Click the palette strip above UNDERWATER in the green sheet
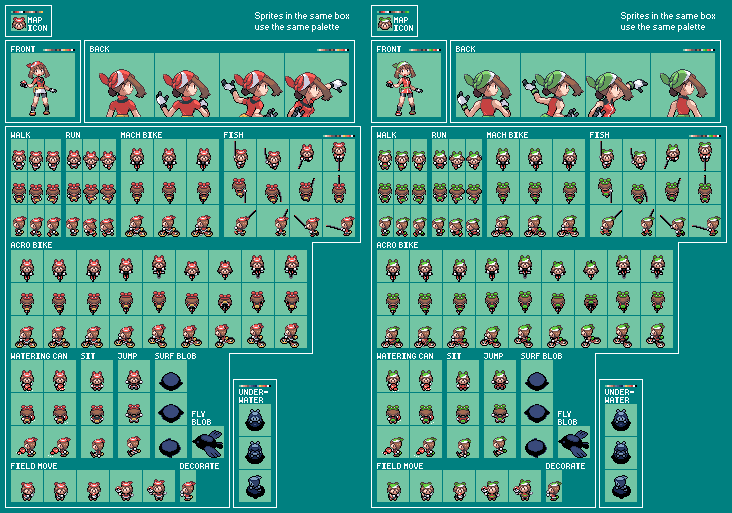Image resolution: width=732 pixels, height=513 pixels. point(621,386)
